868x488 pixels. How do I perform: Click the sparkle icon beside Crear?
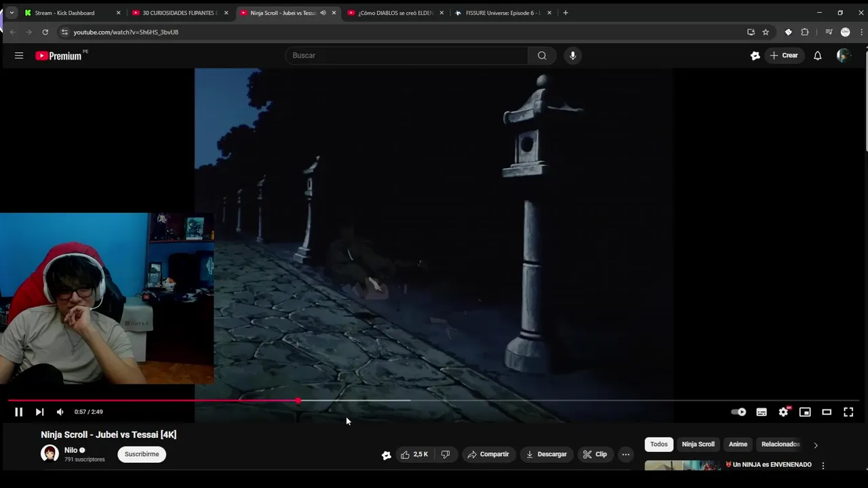point(755,56)
